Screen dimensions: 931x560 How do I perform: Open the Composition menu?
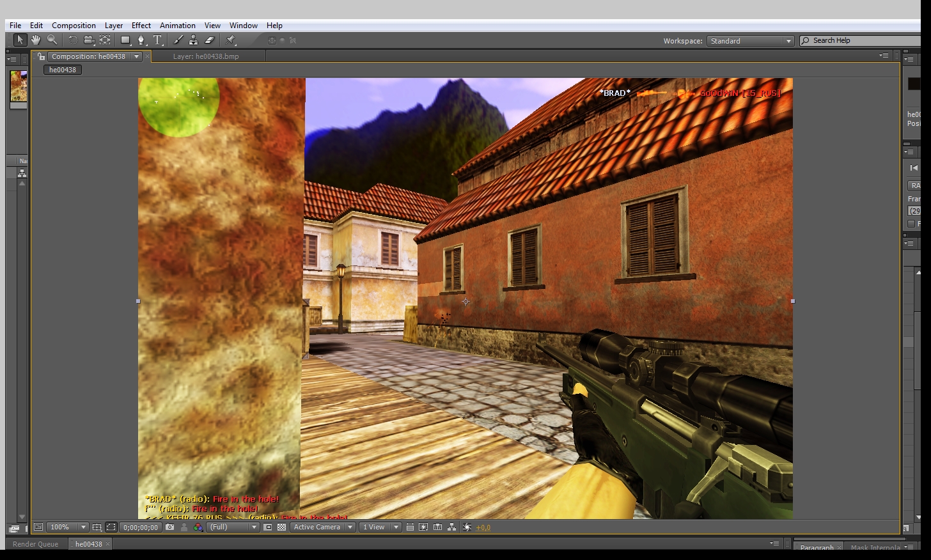click(x=74, y=26)
